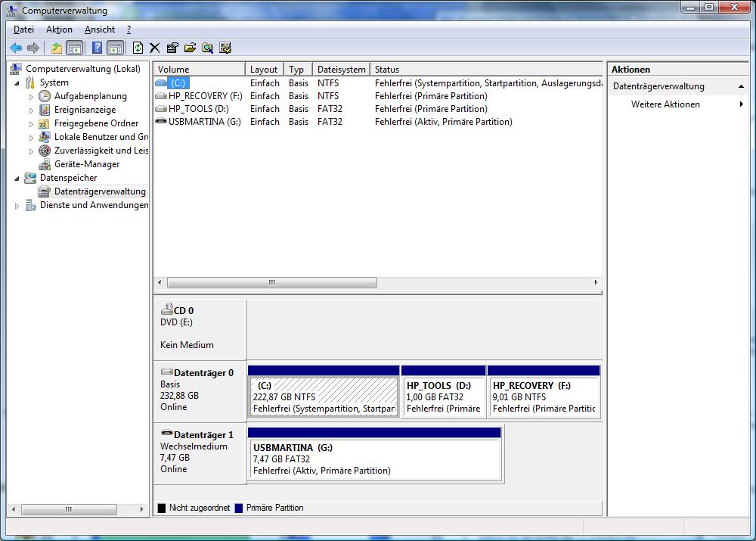
Task: Click the Open folder toolbar icon
Action: click(190, 48)
